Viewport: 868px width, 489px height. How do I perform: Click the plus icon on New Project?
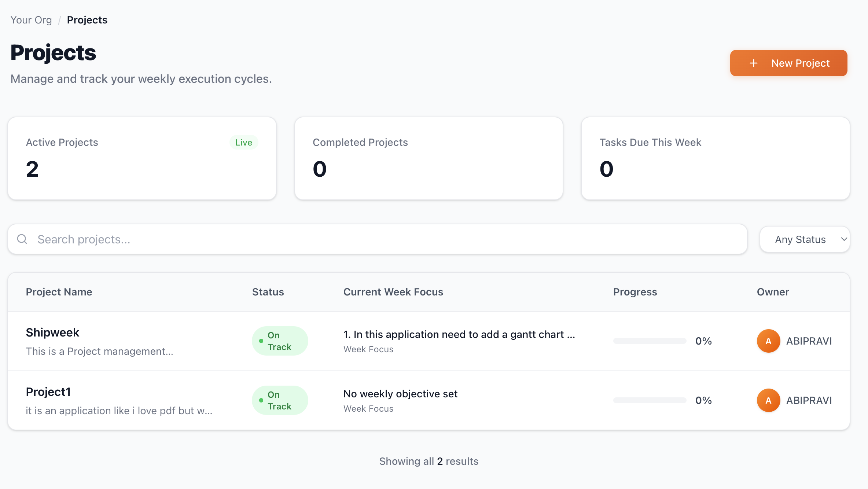point(753,63)
